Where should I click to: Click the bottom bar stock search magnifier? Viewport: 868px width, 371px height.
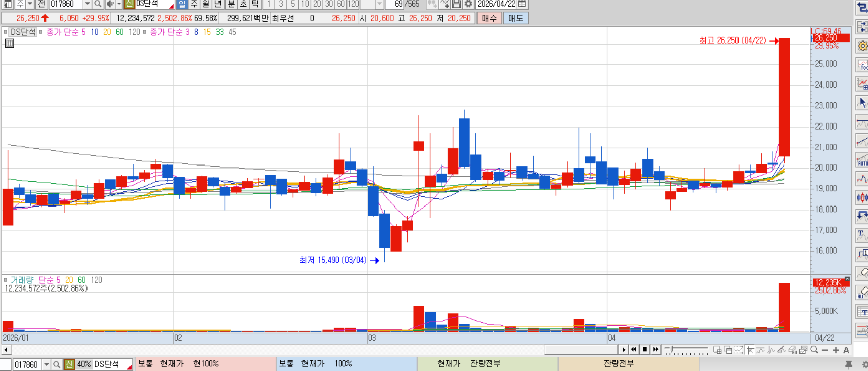click(57, 364)
